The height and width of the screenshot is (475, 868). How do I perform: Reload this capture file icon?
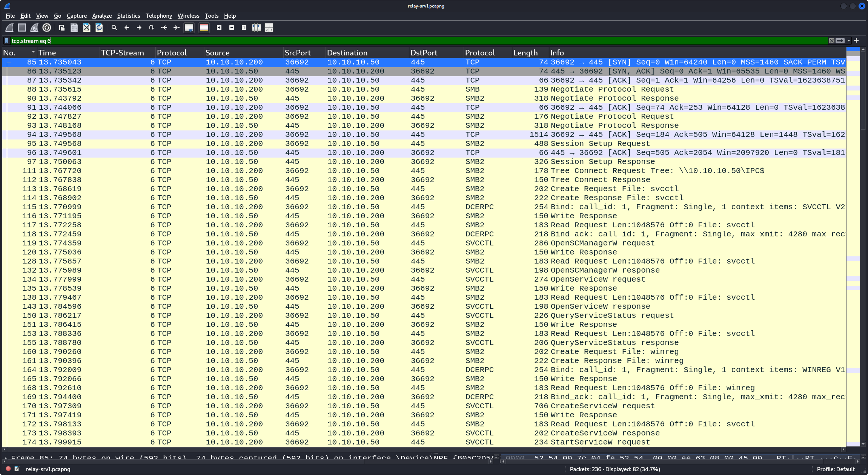pyautogui.click(x=99, y=28)
